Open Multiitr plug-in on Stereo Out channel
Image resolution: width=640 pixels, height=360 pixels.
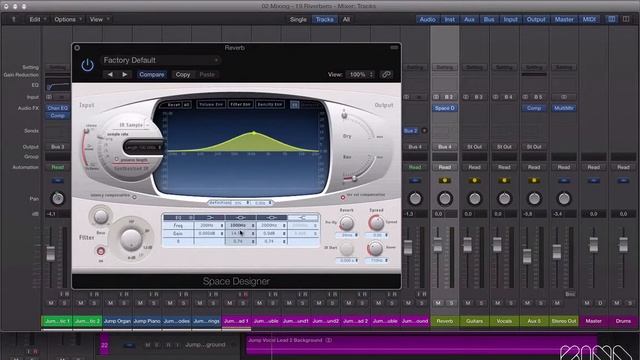pos(564,108)
